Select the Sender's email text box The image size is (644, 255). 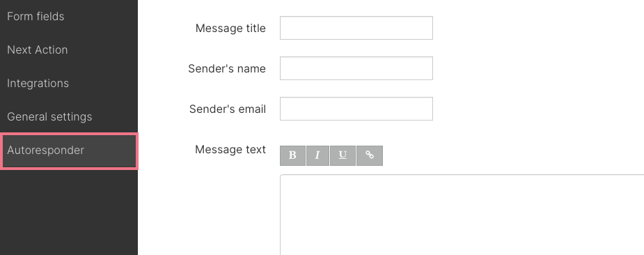pos(356,109)
